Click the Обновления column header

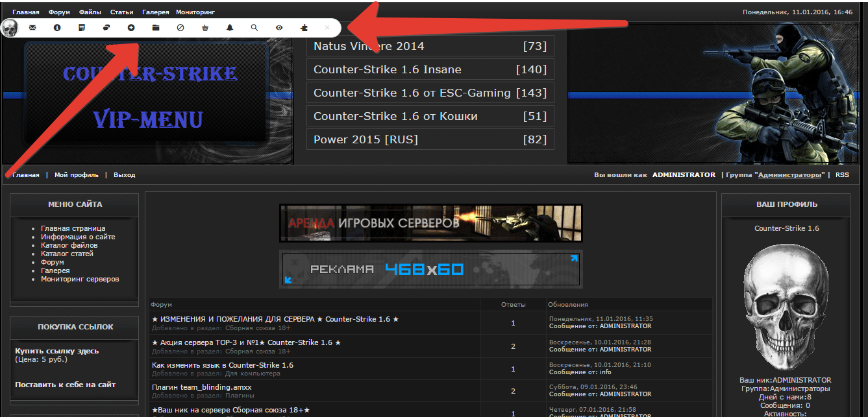coord(568,304)
